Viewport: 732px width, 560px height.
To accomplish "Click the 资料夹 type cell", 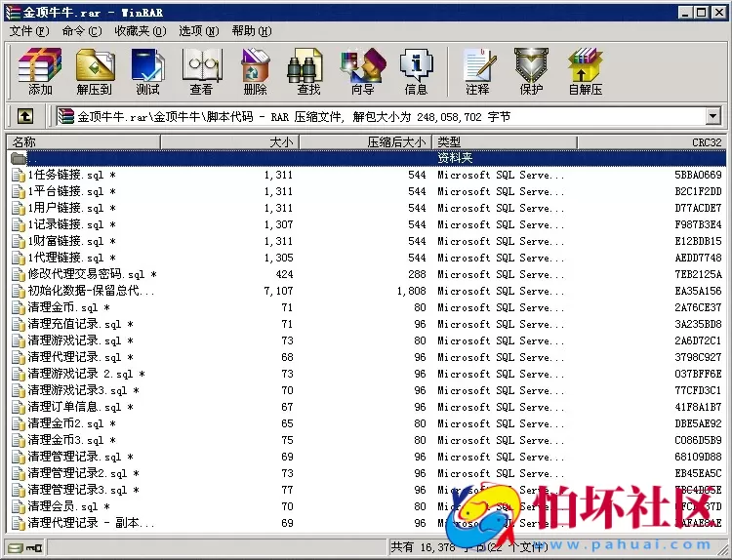I will (455, 158).
